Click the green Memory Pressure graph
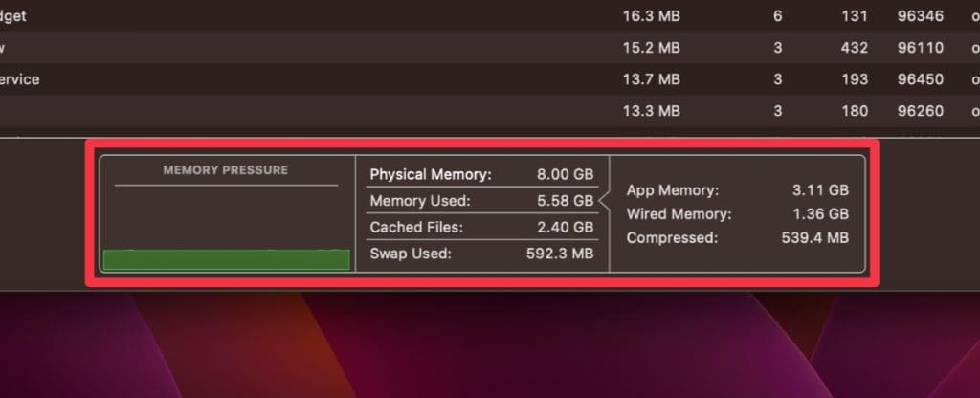The height and width of the screenshot is (398, 980). point(225,259)
